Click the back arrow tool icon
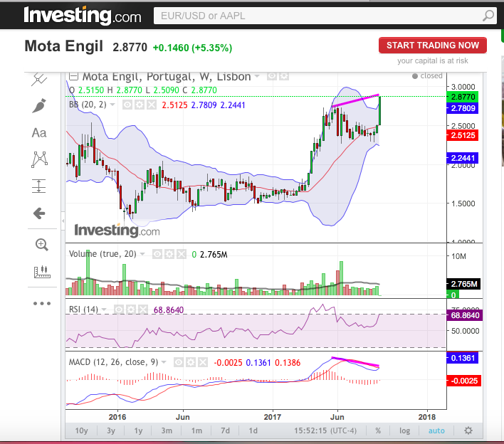Viewport: 504px width, 444px height. pyautogui.click(x=39, y=213)
